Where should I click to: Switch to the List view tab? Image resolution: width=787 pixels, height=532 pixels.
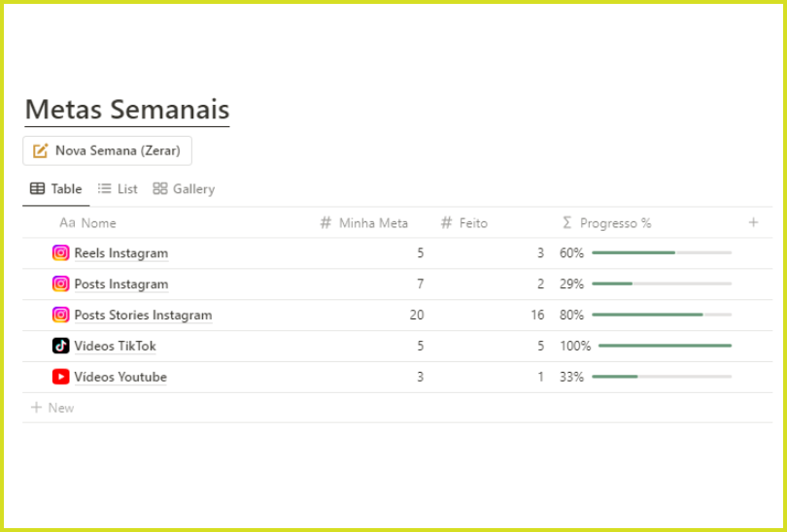pos(118,189)
